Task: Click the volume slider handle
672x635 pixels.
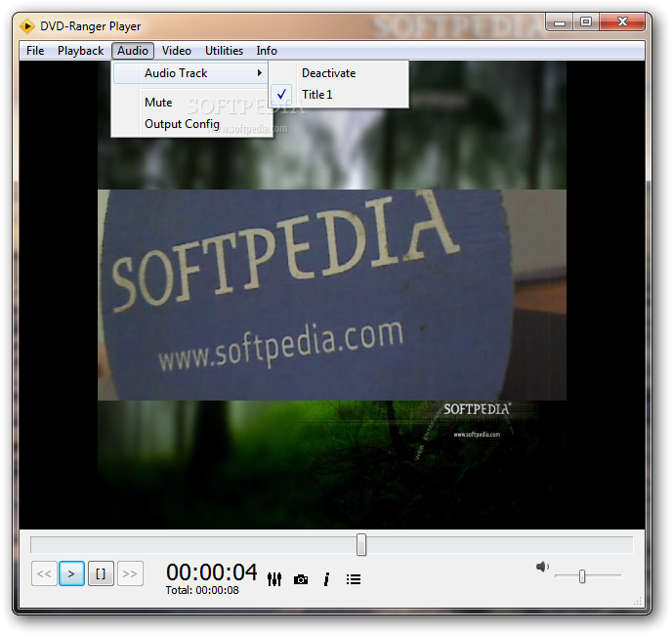Action: tap(582, 576)
